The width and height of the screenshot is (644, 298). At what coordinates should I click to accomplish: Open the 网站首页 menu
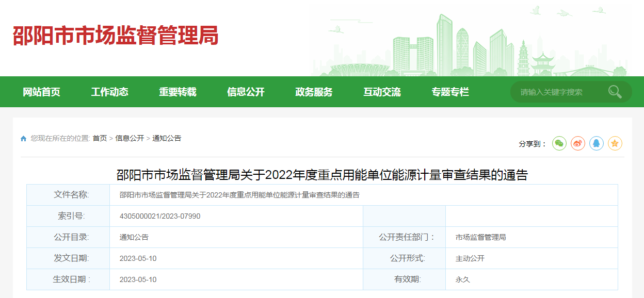[x=42, y=92]
